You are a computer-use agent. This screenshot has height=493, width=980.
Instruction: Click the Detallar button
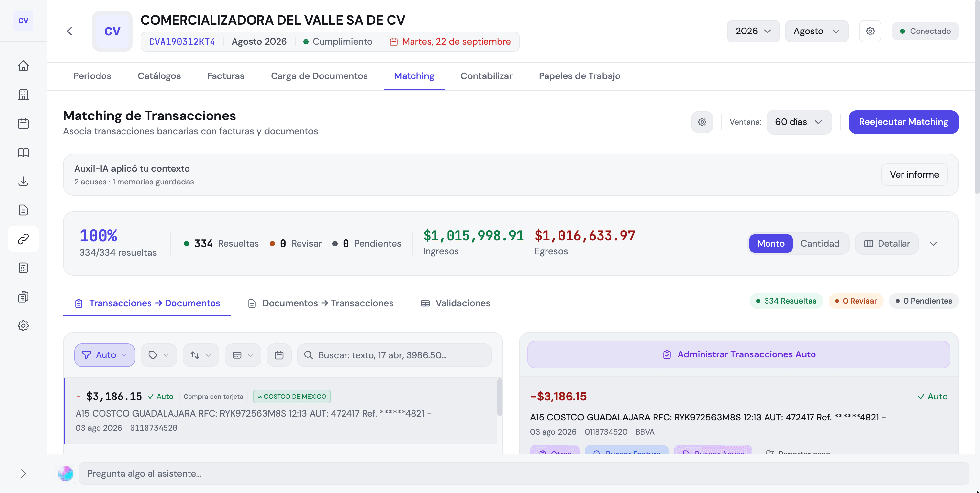(887, 244)
